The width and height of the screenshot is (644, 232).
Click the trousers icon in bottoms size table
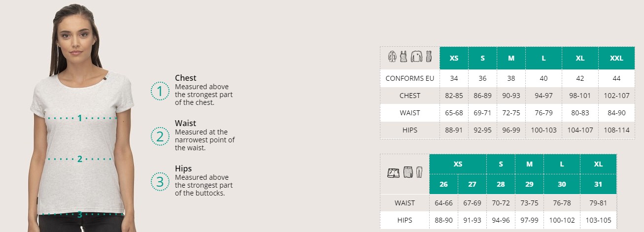coord(419,172)
